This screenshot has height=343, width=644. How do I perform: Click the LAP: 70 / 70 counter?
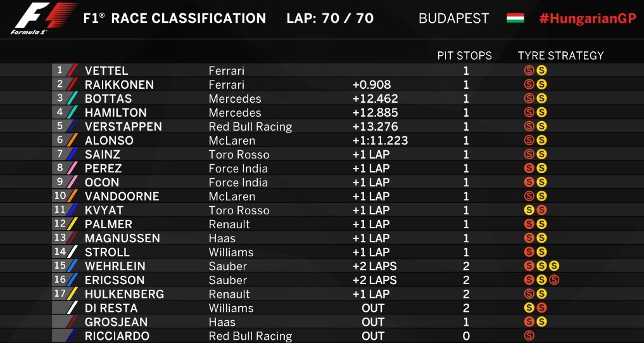click(x=330, y=18)
